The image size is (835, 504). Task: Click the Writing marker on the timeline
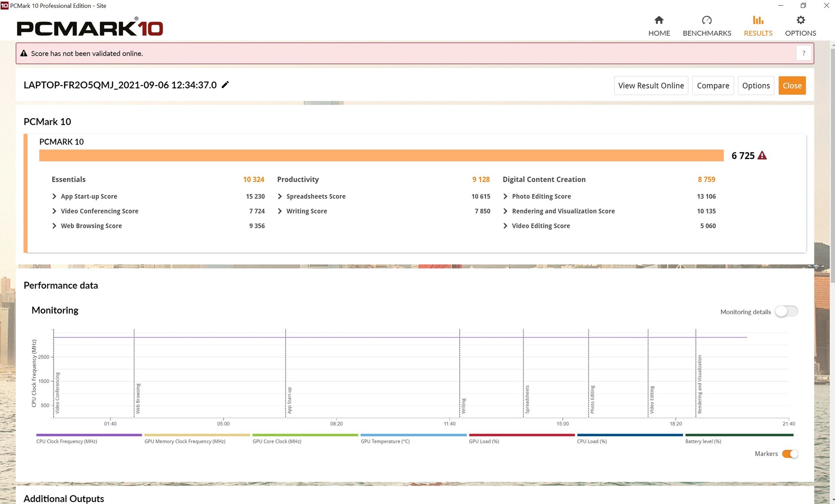463,406
